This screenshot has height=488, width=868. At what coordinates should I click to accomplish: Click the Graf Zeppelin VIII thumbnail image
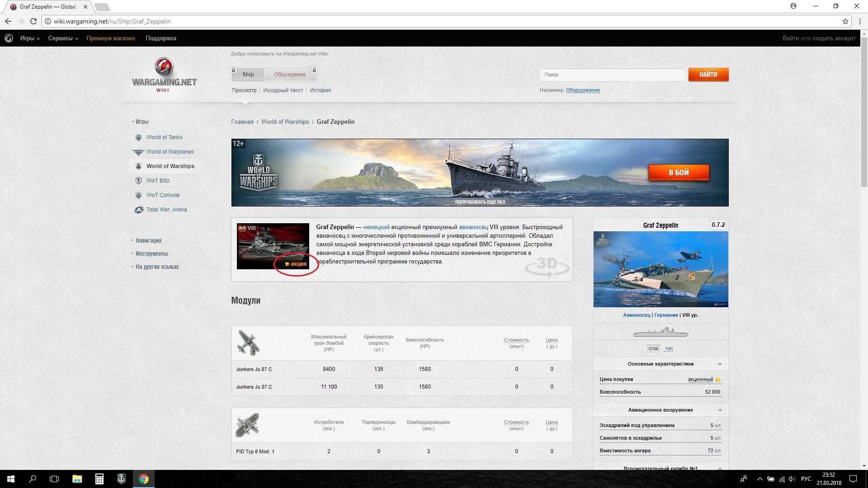coord(273,246)
